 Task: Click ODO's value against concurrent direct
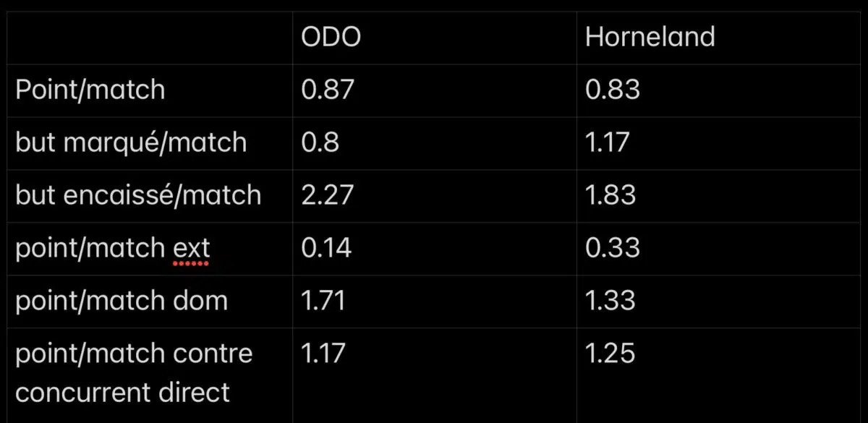coord(323,354)
